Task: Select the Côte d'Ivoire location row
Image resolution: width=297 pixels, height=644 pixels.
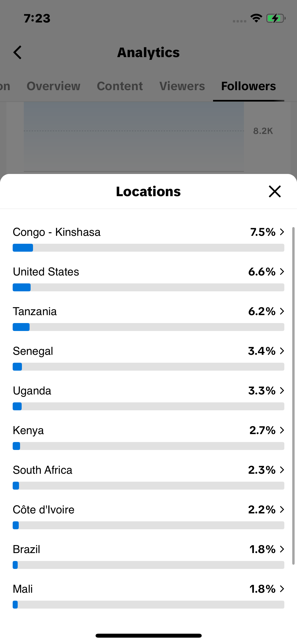Action: pyautogui.click(x=148, y=516)
